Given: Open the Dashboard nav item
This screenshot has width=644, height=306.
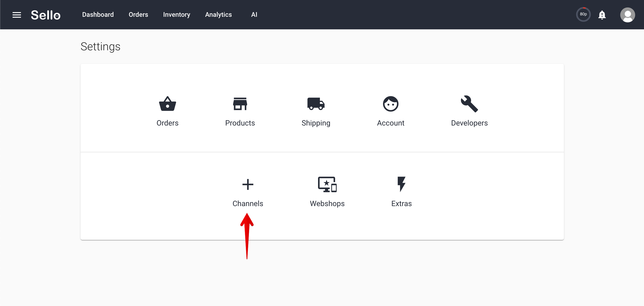Looking at the screenshot, I should (x=98, y=14).
